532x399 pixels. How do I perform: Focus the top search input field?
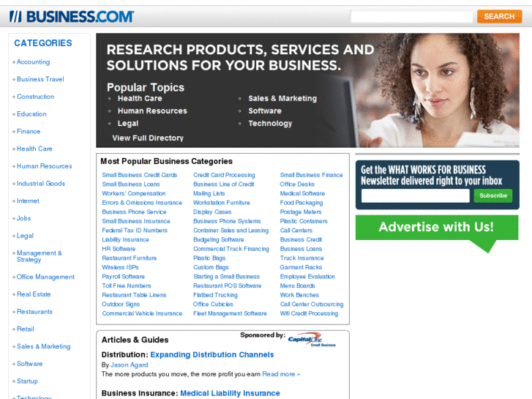tap(411, 16)
